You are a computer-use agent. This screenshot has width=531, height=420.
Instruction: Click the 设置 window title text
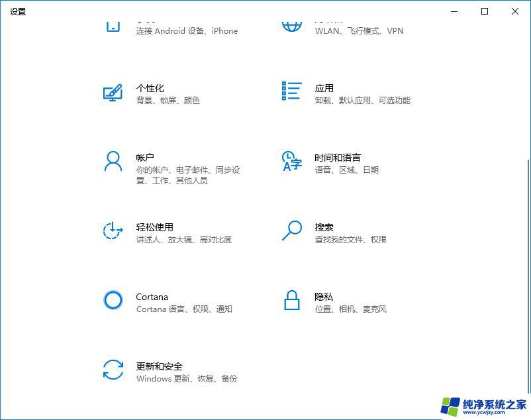[18, 11]
